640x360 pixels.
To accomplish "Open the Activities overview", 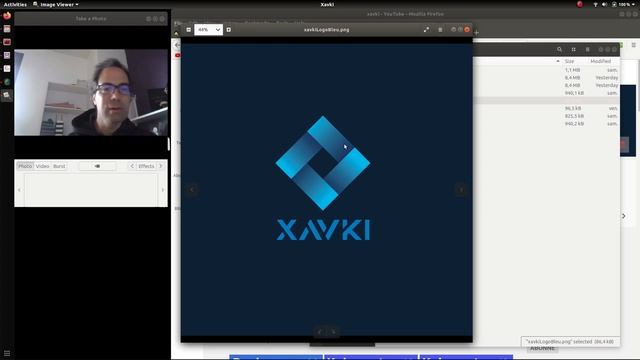I will (15, 4).
